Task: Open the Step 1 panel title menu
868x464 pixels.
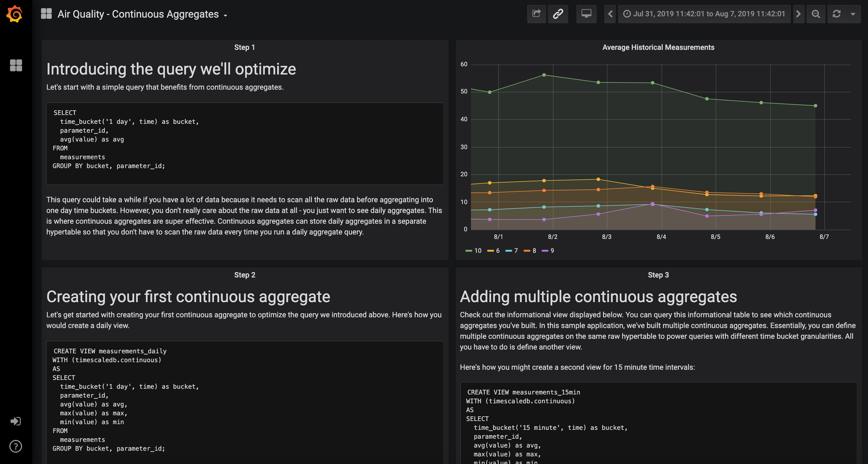Action: [x=244, y=47]
